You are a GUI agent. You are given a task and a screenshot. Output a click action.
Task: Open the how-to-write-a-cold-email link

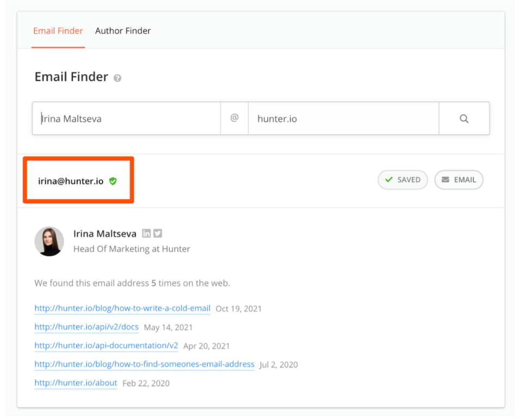tap(122, 308)
